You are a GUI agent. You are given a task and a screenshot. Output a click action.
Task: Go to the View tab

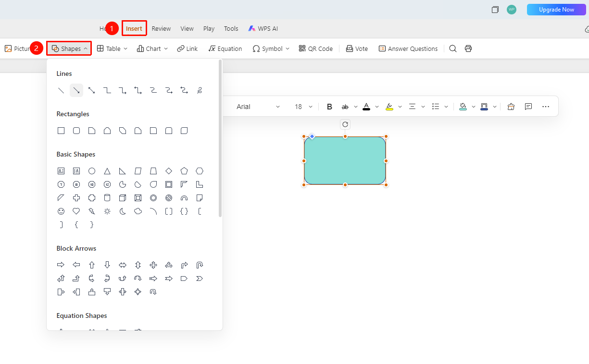coord(187,29)
